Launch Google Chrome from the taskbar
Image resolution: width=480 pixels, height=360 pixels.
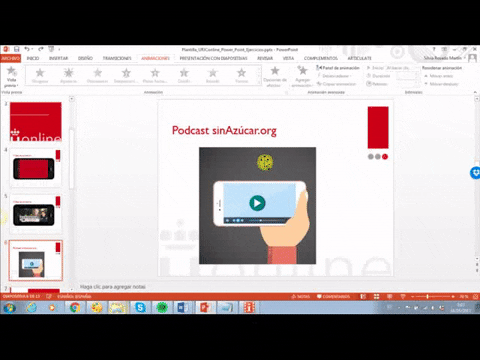point(75,307)
